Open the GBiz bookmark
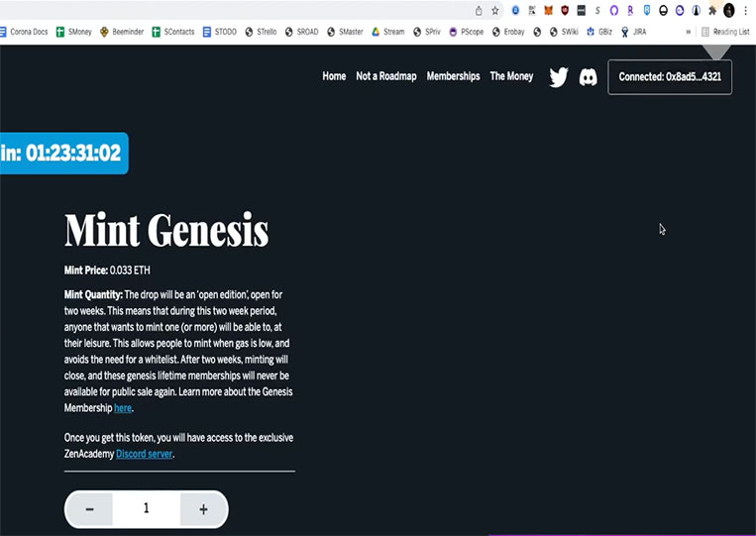Viewport: 756px width, 536px height. tap(599, 32)
